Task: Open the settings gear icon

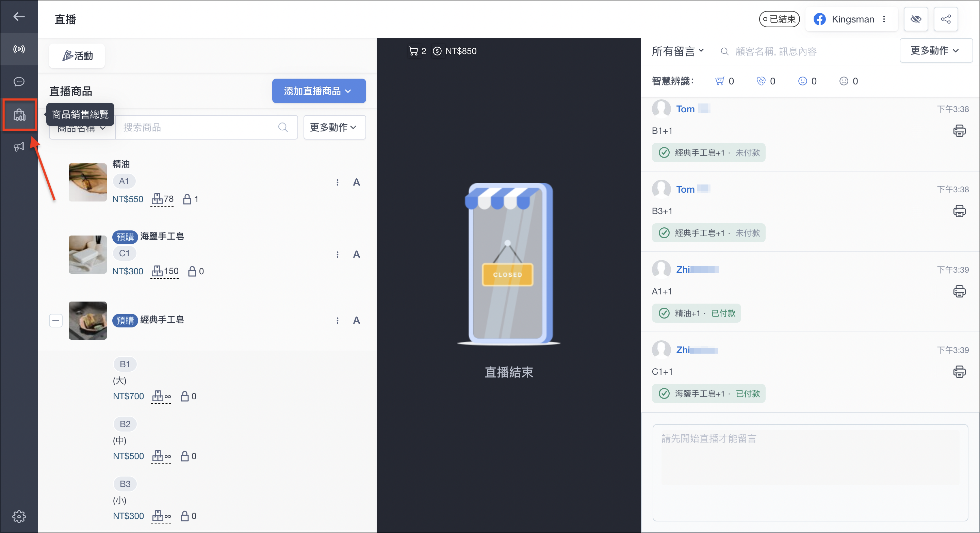Action: click(x=19, y=516)
